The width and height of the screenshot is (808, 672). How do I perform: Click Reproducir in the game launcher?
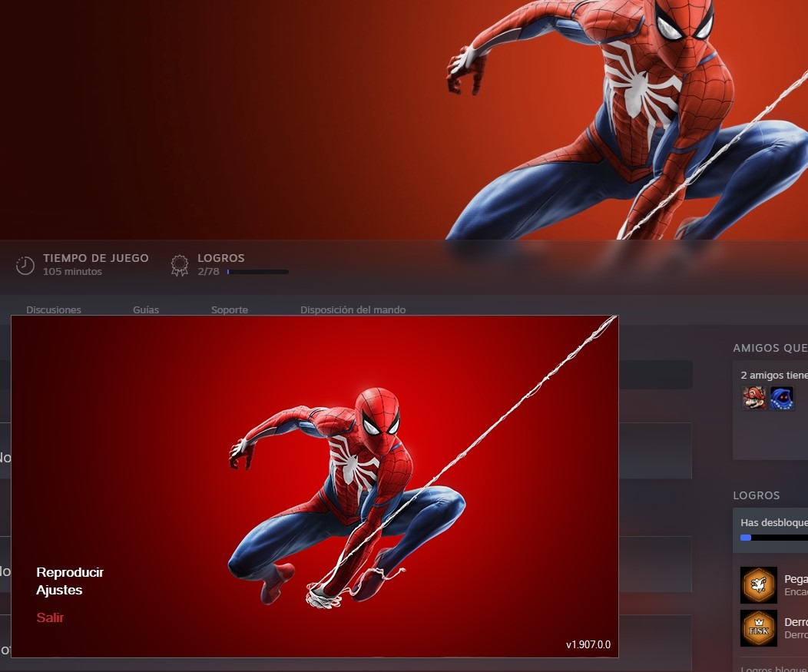(70, 572)
